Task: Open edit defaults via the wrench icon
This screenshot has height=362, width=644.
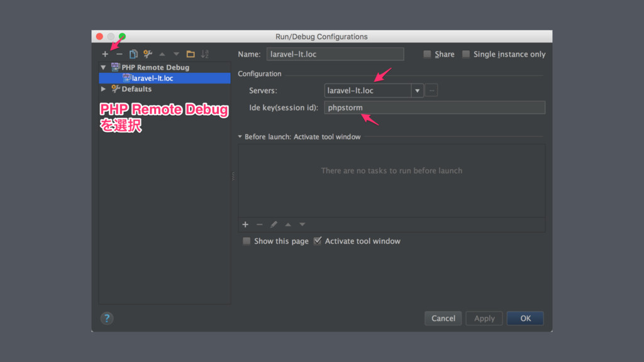Action: pos(148,54)
